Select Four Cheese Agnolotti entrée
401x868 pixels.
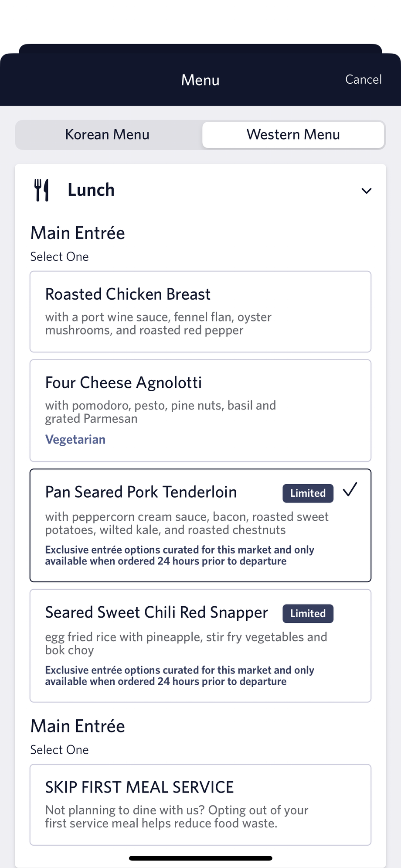200,410
